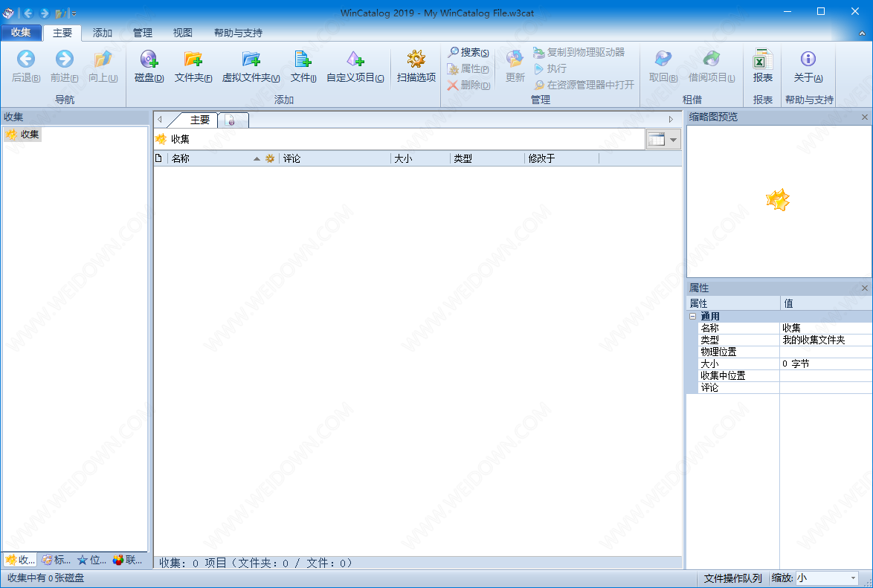Click the 磁盘 add disk icon
Screen dimensions: 873x588
tap(149, 60)
